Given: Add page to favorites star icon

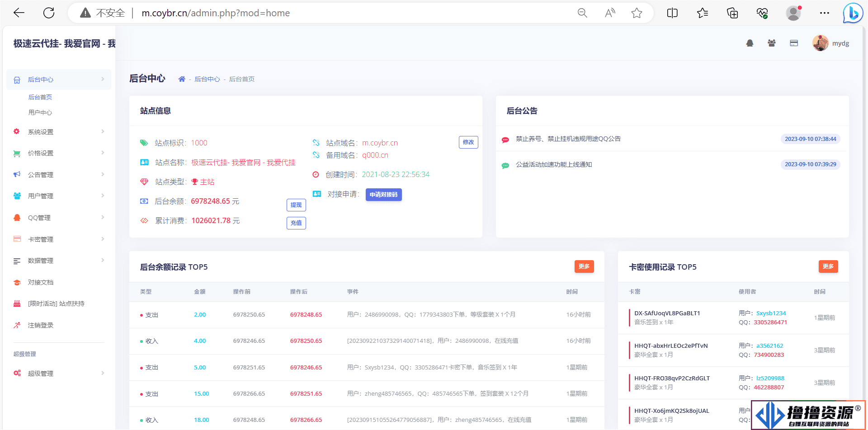Looking at the screenshot, I should coord(637,13).
